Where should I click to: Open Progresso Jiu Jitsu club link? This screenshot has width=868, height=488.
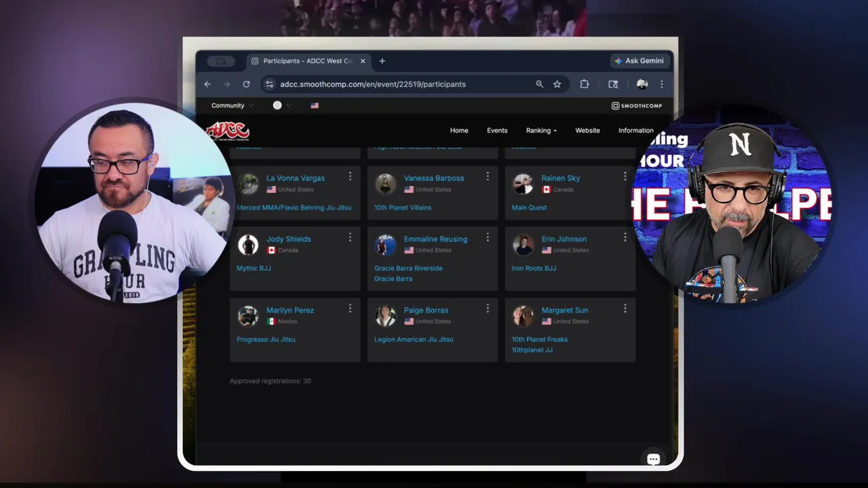(266, 340)
